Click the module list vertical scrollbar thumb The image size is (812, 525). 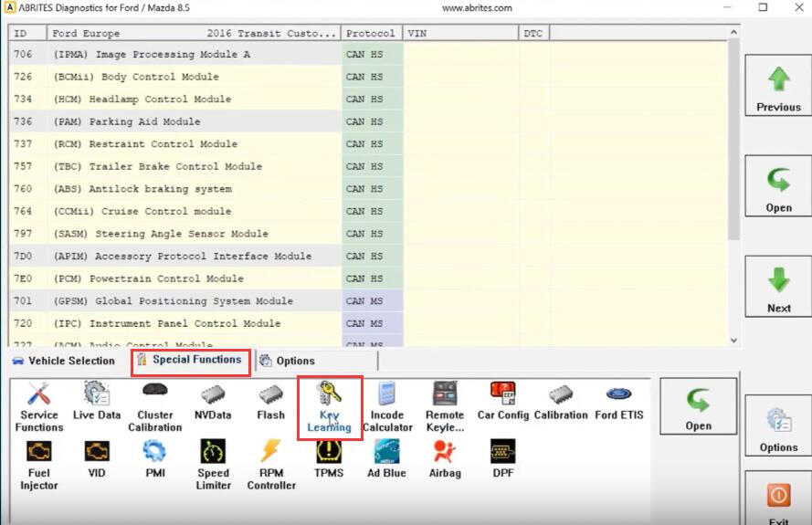[x=733, y=140]
